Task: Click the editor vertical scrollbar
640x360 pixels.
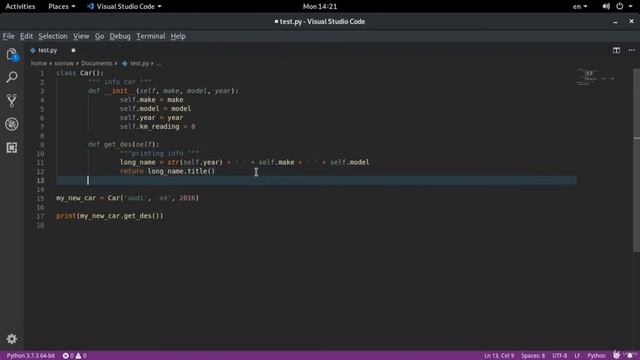Action: 636,159
